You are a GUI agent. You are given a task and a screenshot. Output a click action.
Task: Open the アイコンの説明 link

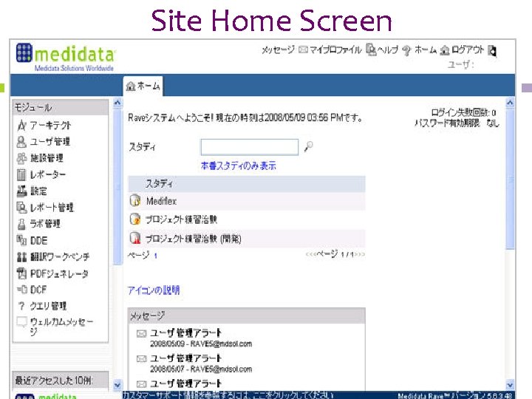tap(154, 290)
